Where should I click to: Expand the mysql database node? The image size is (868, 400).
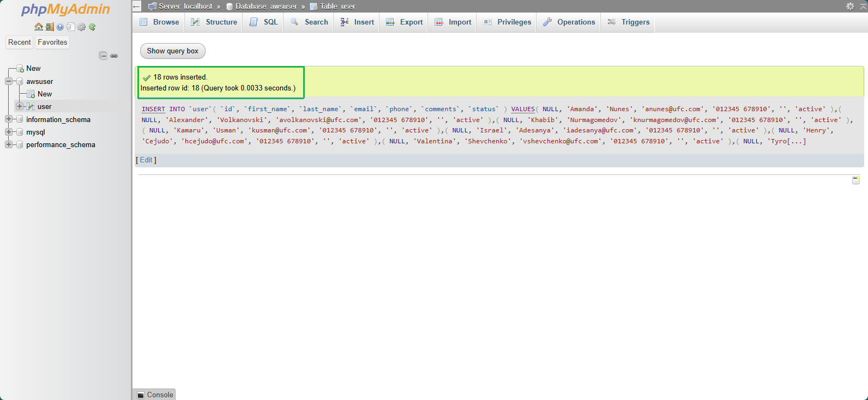pos(8,132)
